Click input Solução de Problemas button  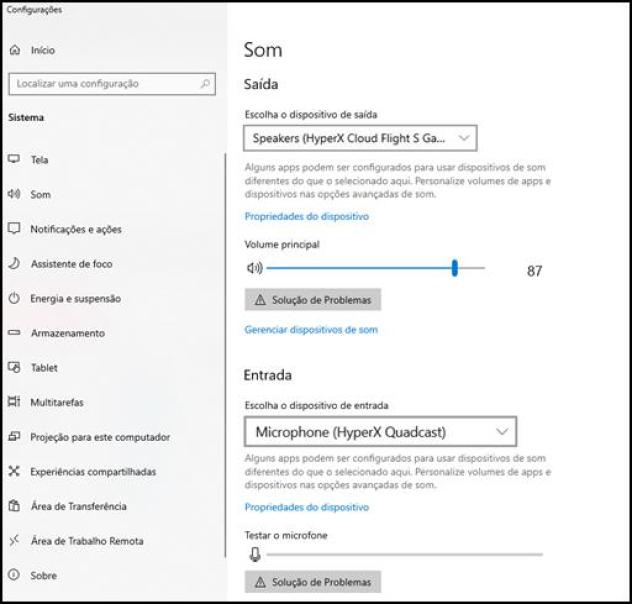(x=312, y=582)
